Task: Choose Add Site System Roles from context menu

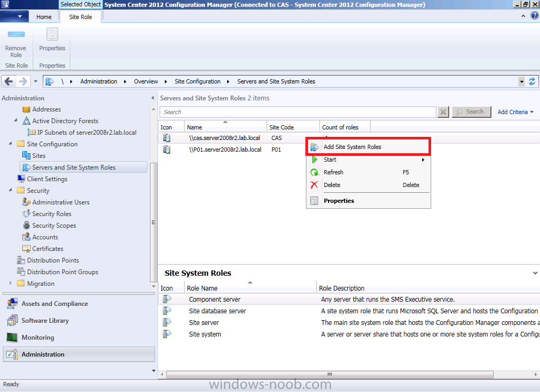Action: pyautogui.click(x=368, y=147)
